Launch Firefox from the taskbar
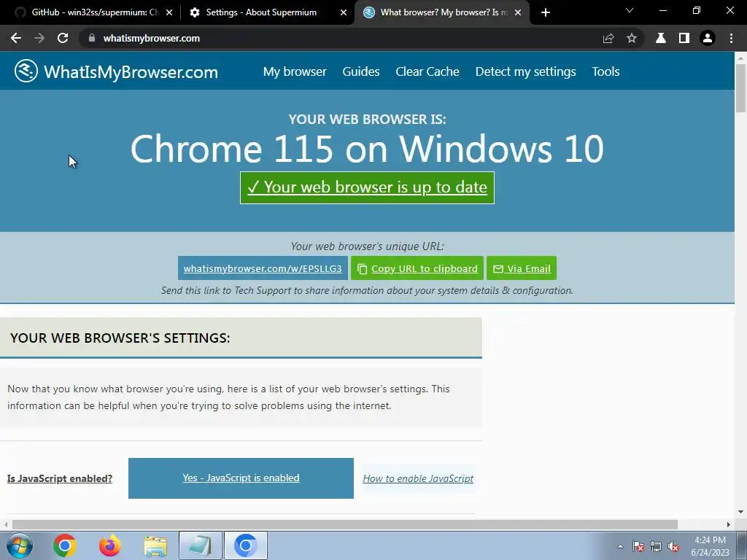 pyautogui.click(x=109, y=545)
